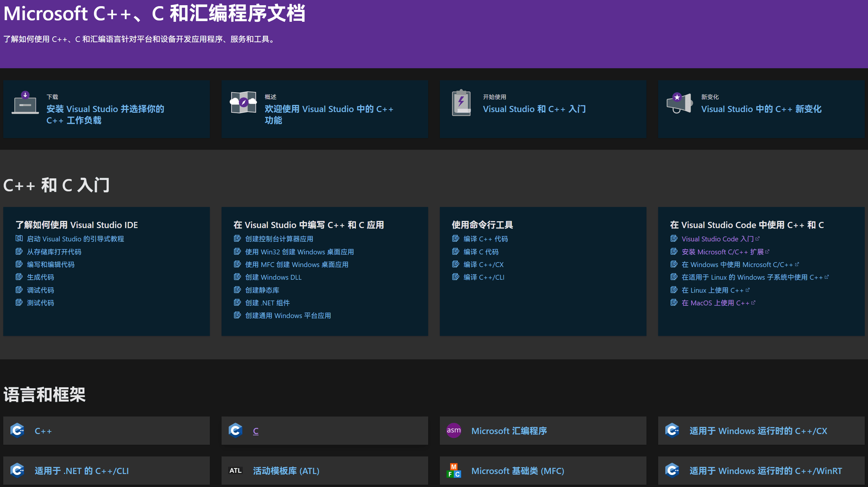Open the 在 Linux 上使用 C++ link
This screenshot has width=868, height=487.
[714, 290]
